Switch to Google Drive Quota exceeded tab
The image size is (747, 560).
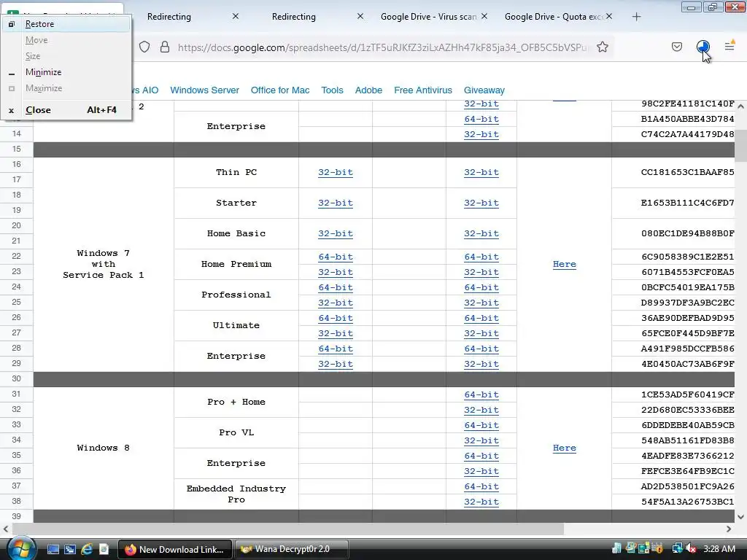click(553, 17)
